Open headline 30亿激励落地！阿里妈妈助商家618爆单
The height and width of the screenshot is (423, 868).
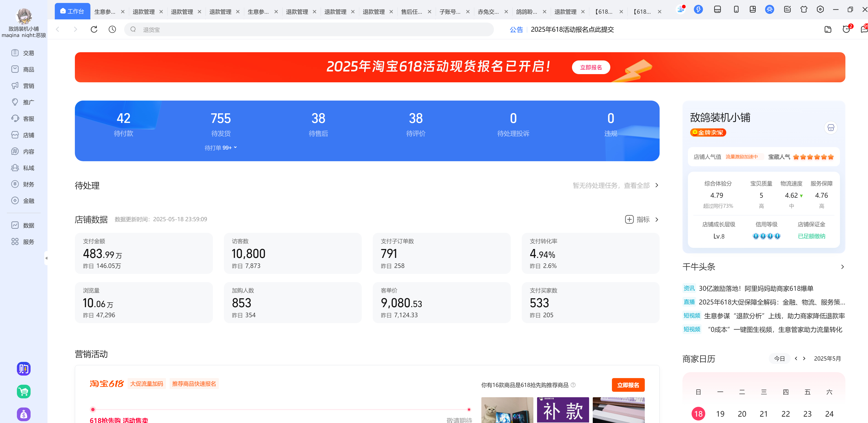point(756,288)
